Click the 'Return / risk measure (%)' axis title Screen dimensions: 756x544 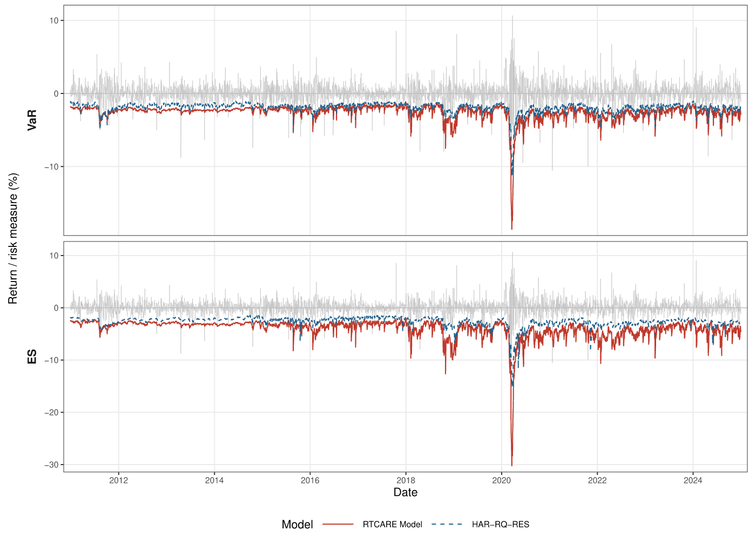pos(13,238)
